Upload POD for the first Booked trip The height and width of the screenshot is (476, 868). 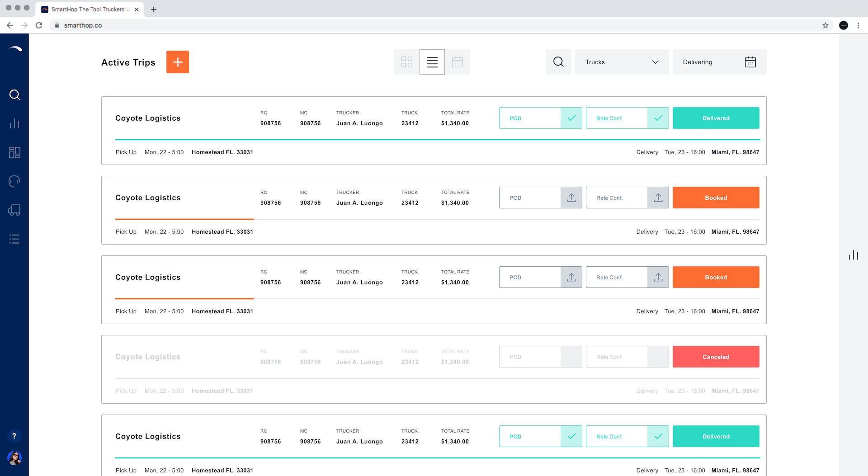tap(571, 198)
